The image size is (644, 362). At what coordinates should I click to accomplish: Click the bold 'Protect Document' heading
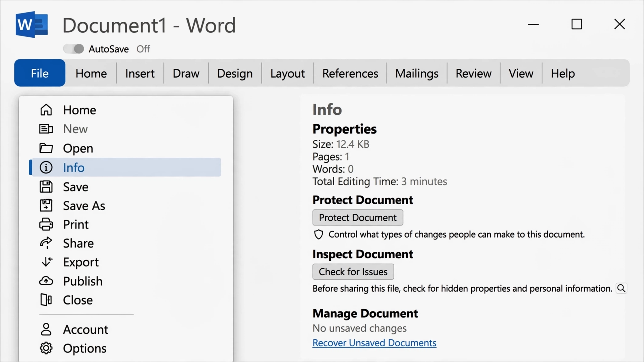point(363,200)
